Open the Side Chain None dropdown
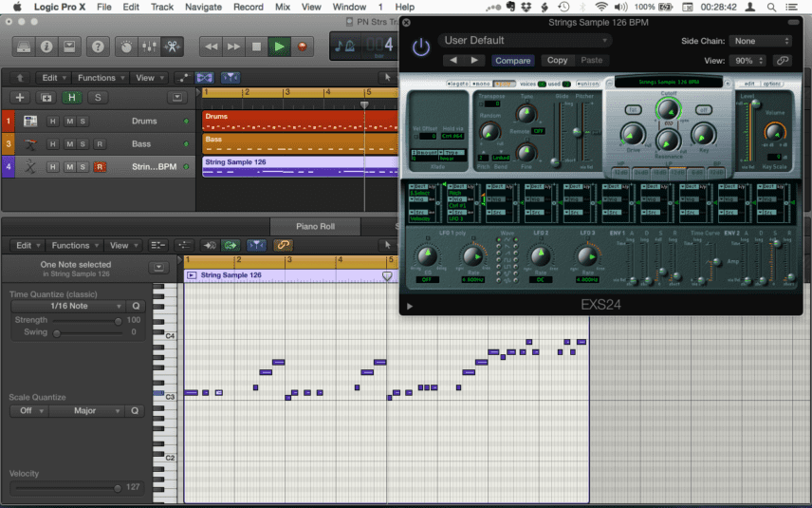The width and height of the screenshot is (812, 508). point(760,41)
